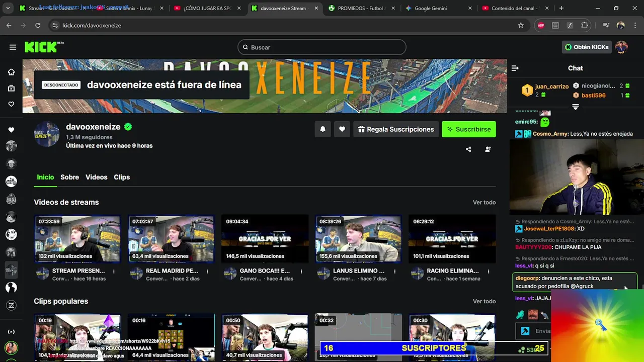Go to the Kick logo home page
This screenshot has width=644, height=362.
pos(44,47)
